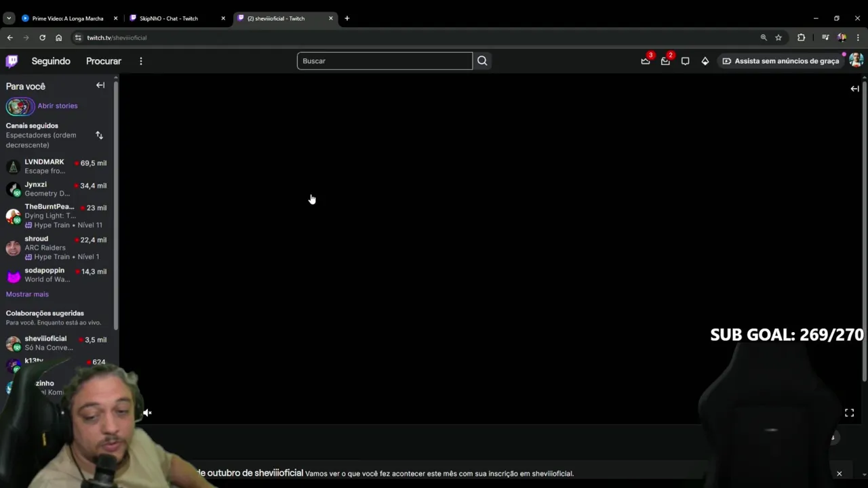868x488 pixels.
Task: Click Mostrar mais link
Action: click(x=27, y=294)
